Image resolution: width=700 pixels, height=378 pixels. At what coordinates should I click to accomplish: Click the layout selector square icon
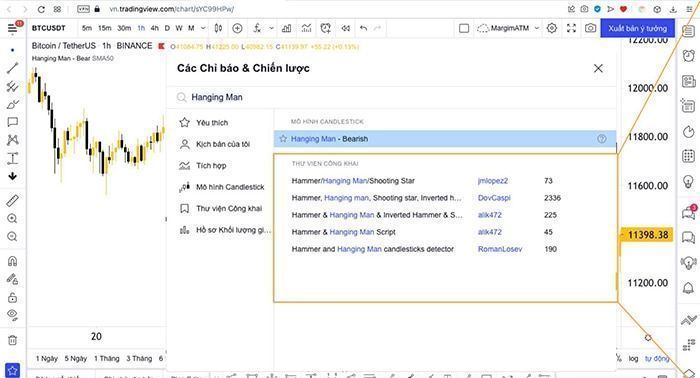(x=464, y=29)
